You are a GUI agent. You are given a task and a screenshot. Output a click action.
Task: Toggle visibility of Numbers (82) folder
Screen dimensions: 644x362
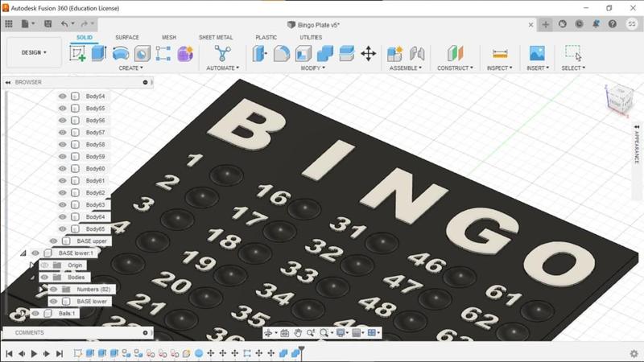click(54, 290)
